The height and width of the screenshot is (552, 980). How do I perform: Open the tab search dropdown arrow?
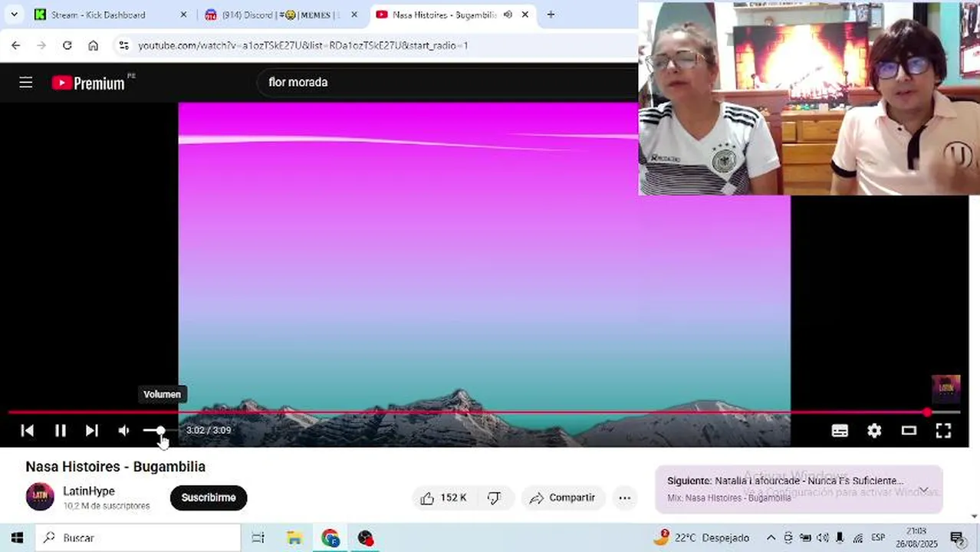click(x=14, y=15)
